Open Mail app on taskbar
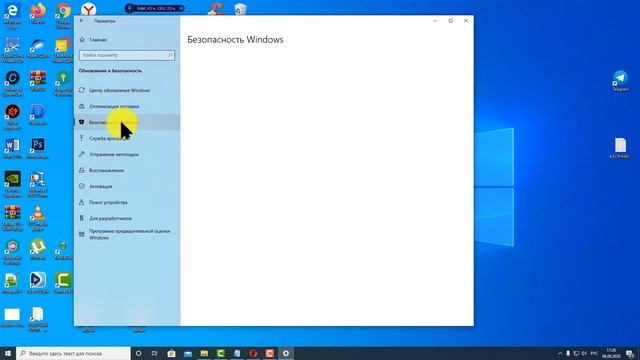 (188, 353)
